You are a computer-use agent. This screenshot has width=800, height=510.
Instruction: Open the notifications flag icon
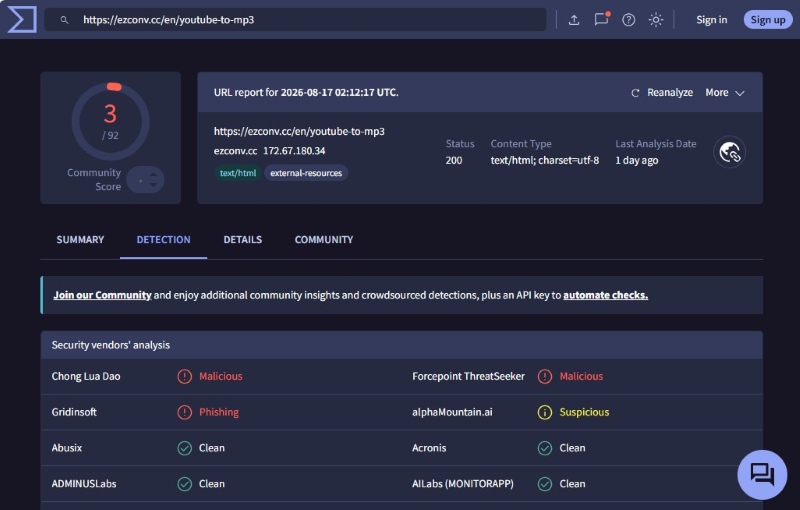tap(602, 19)
